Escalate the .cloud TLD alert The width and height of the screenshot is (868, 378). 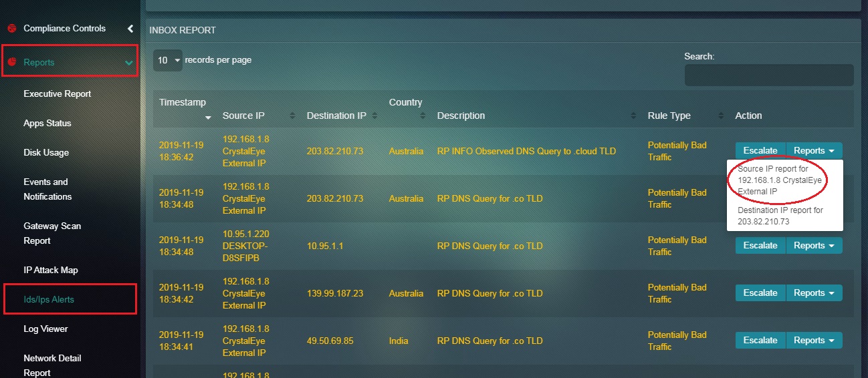pyautogui.click(x=760, y=151)
